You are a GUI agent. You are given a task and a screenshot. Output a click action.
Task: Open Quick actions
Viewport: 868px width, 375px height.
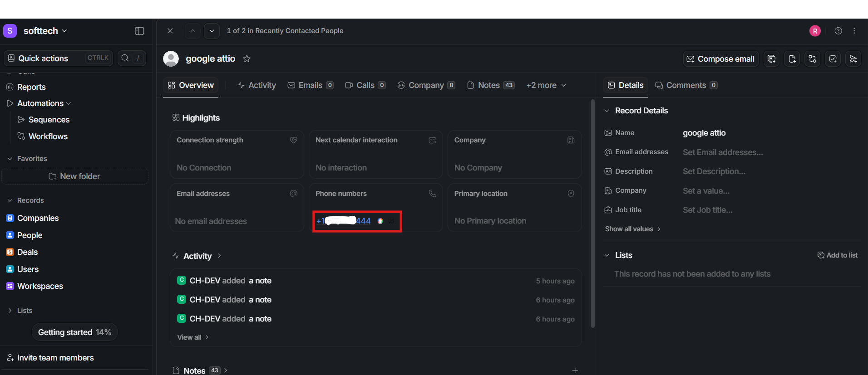(58, 58)
